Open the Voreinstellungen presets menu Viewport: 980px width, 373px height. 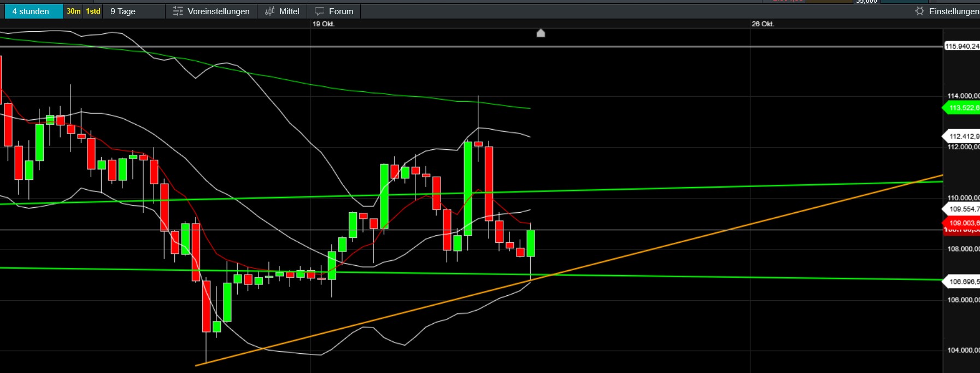(218, 11)
